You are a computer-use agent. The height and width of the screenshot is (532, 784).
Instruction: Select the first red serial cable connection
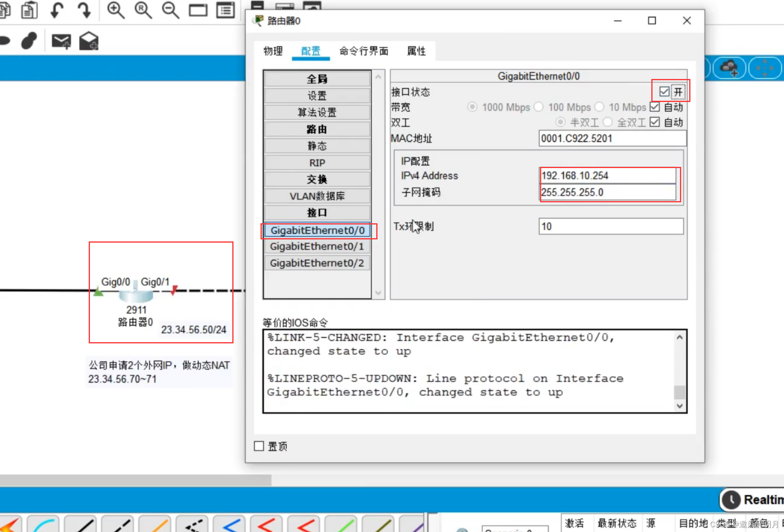pyautogui.click(x=267, y=524)
